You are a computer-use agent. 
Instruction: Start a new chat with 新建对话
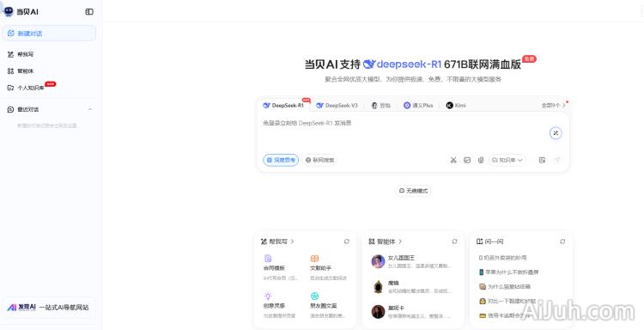tap(49, 34)
